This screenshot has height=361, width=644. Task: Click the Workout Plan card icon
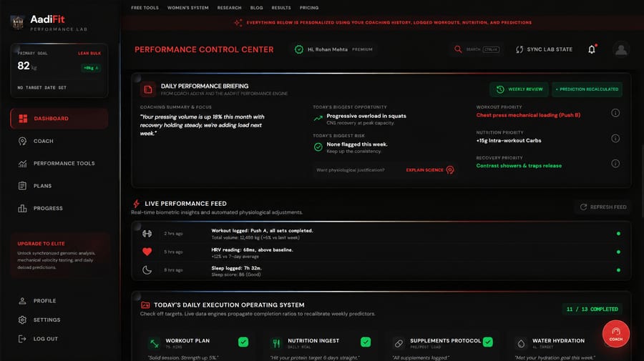[155, 343]
